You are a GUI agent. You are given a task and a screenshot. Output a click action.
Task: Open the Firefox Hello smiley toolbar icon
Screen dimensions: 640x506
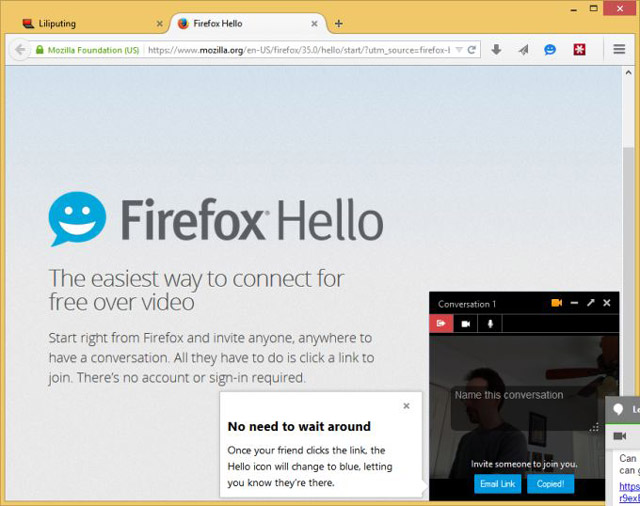[550, 50]
